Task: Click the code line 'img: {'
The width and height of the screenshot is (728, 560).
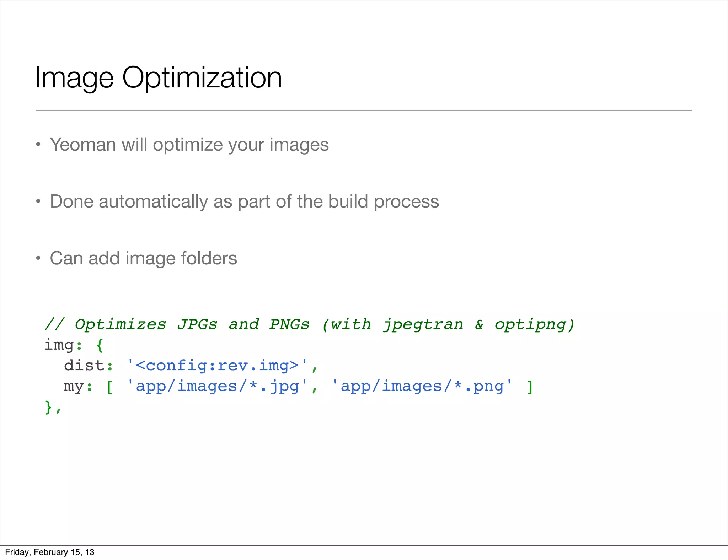Action: 74,345
